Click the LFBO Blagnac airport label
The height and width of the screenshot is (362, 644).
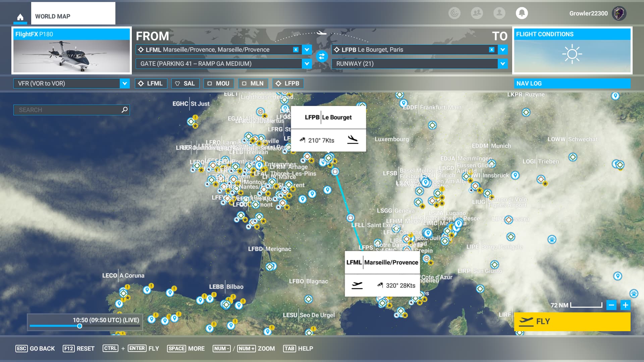309,281
